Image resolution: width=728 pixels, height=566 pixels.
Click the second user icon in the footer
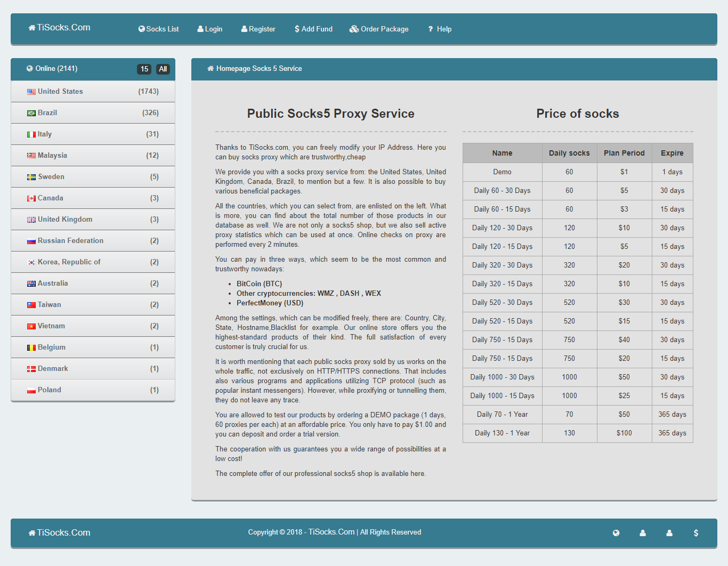pyautogui.click(x=669, y=533)
